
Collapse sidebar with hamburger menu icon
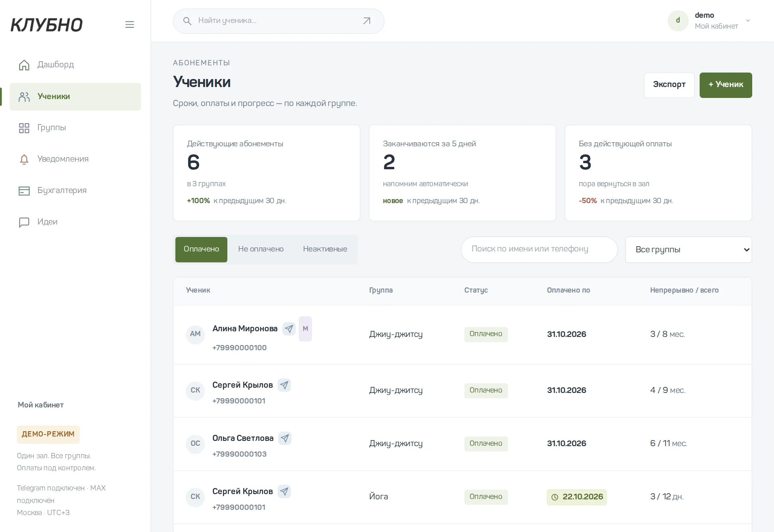click(x=129, y=25)
